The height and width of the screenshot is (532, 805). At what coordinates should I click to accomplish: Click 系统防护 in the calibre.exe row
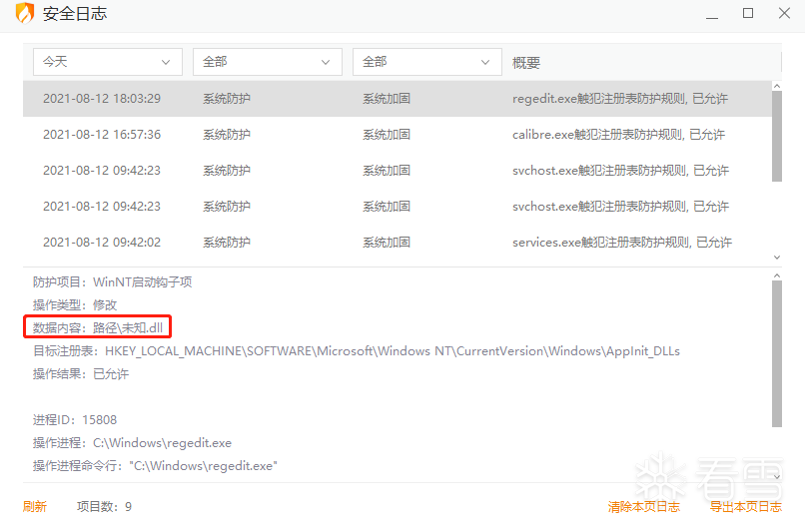[227, 135]
